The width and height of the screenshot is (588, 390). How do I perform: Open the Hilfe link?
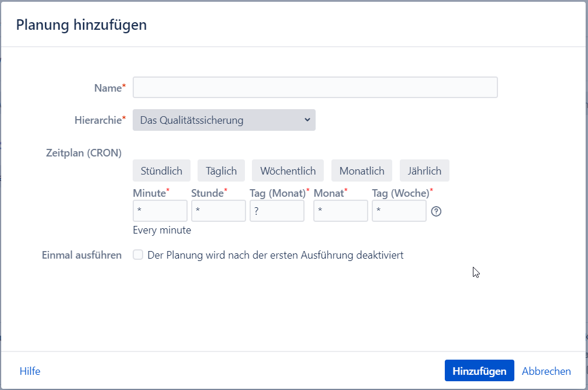tap(30, 371)
